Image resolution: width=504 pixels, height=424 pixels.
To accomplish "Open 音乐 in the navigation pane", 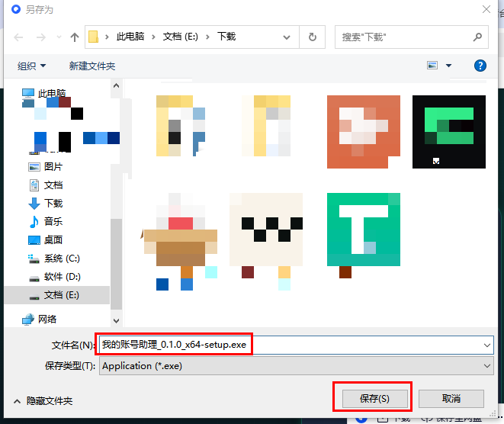I will click(53, 221).
